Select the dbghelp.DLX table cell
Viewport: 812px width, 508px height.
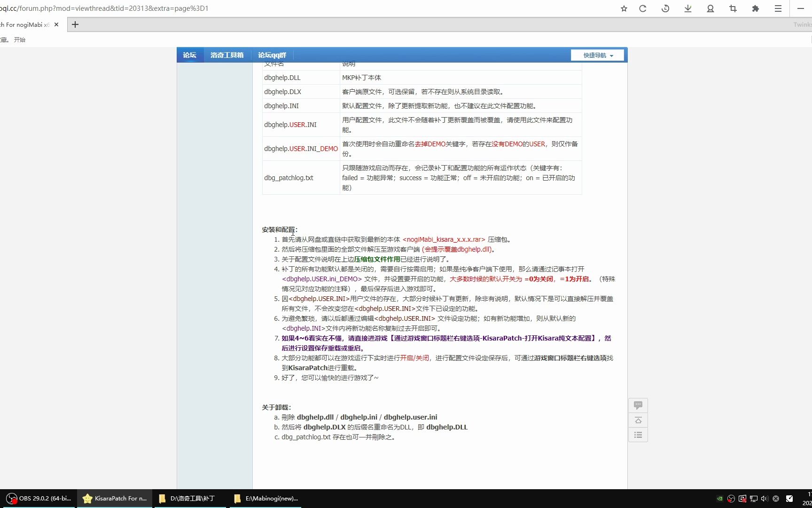tap(301, 92)
